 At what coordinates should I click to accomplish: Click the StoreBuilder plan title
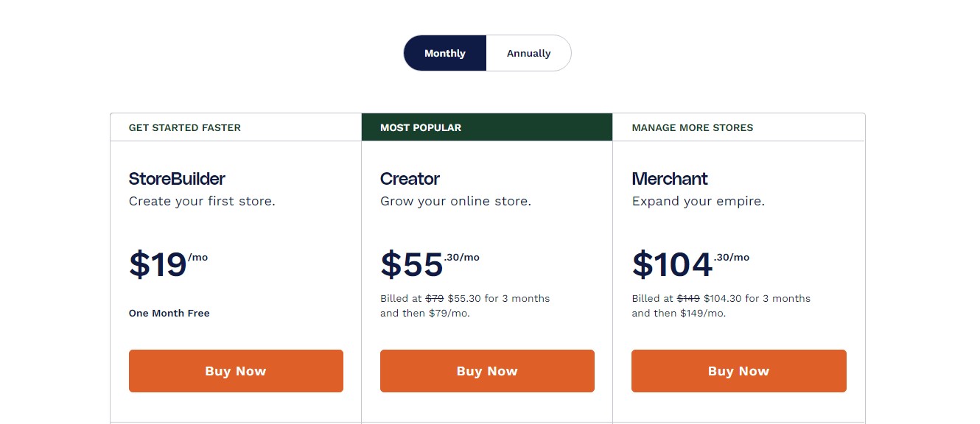(x=177, y=179)
